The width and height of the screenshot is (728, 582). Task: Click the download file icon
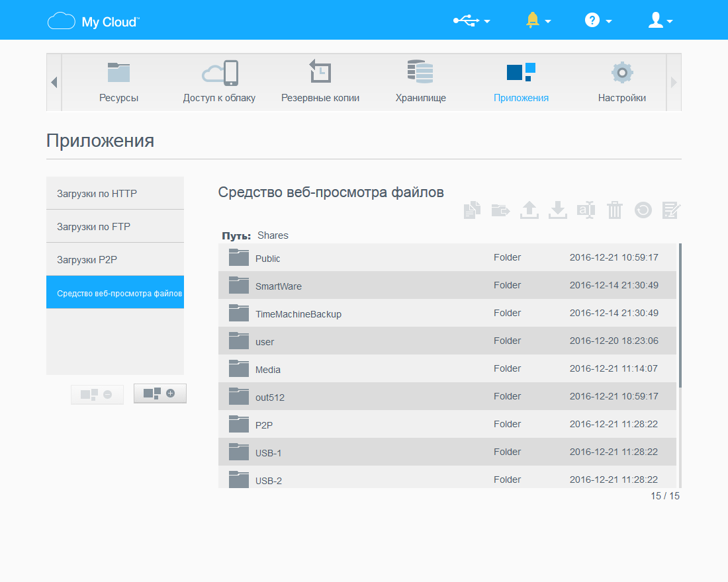tap(557, 210)
